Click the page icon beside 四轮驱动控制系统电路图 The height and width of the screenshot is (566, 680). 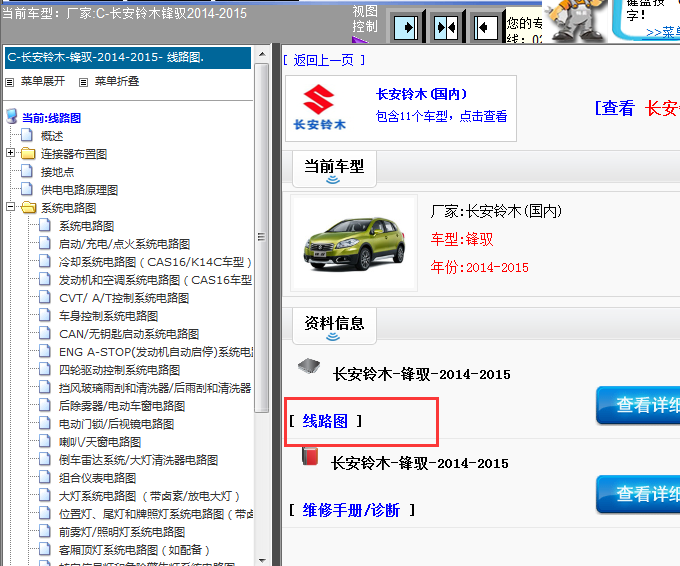click(45, 369)
